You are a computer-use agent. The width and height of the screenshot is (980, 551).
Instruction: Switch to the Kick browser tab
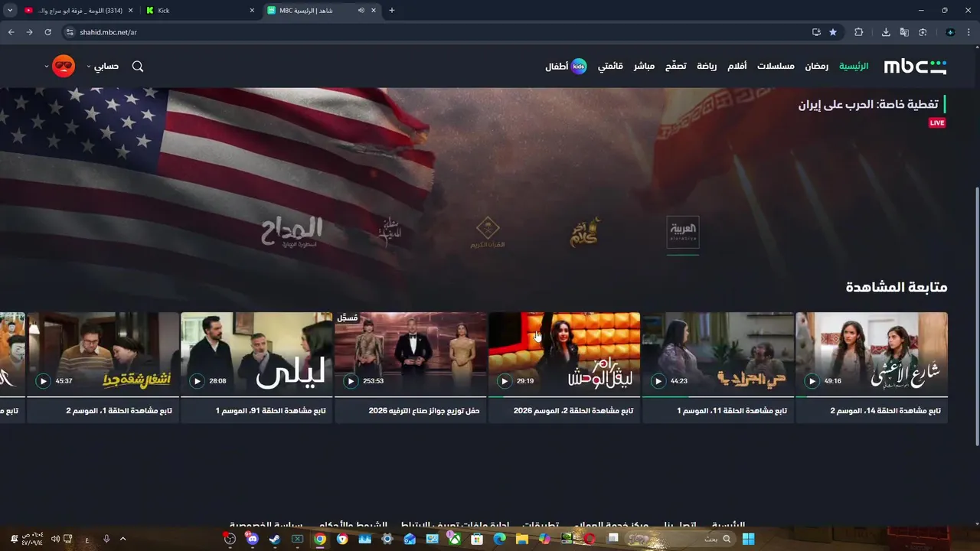tap(201, 11)
